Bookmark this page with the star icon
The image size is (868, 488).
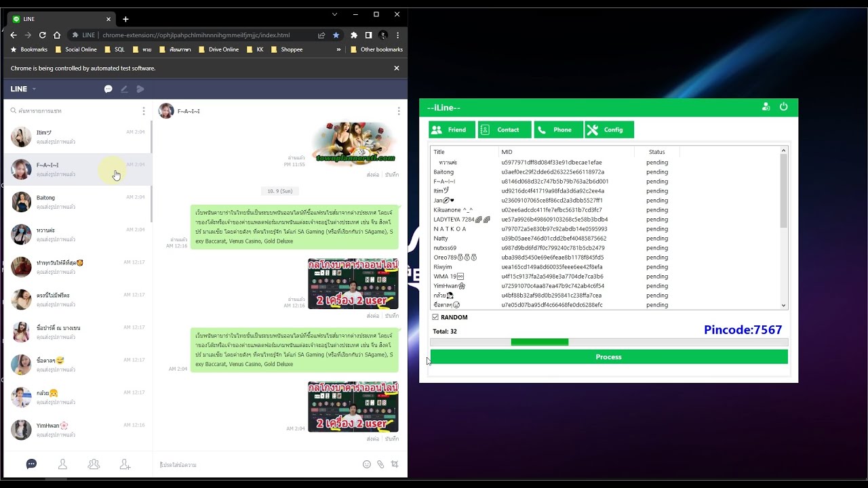(336, 35)
